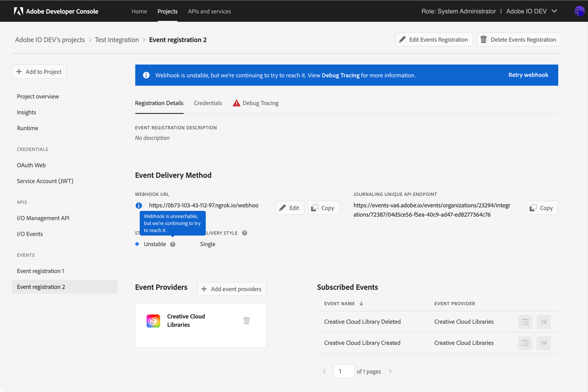This screenshot has width=588, height=392.
Task: Click help icon next to Unstable status
Action: tap(173, 244)
